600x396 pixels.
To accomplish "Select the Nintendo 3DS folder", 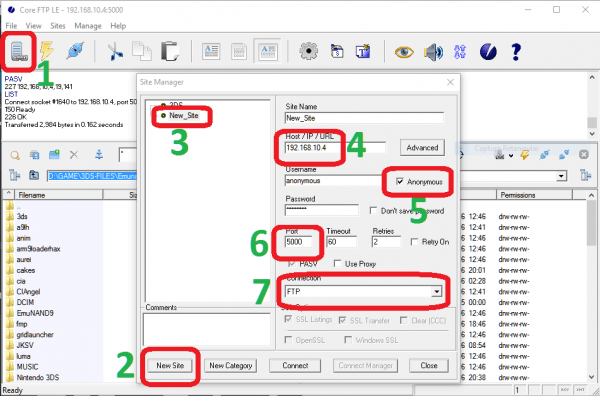I will 38,377.
